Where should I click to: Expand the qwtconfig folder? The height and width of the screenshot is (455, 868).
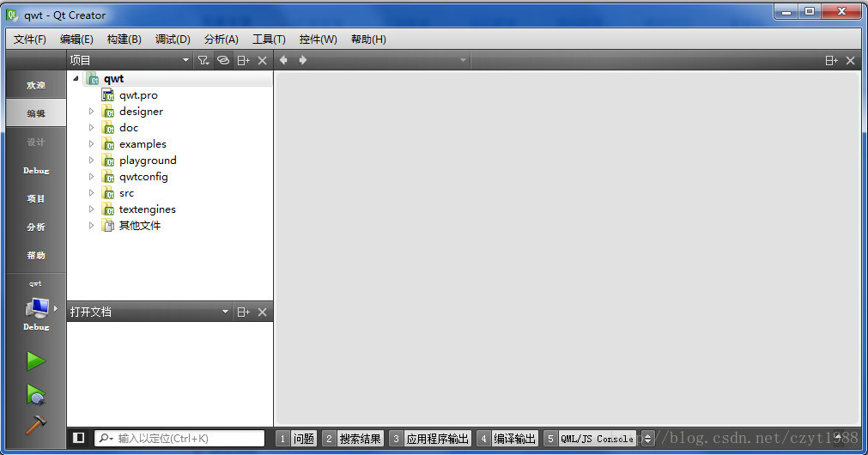91,177
